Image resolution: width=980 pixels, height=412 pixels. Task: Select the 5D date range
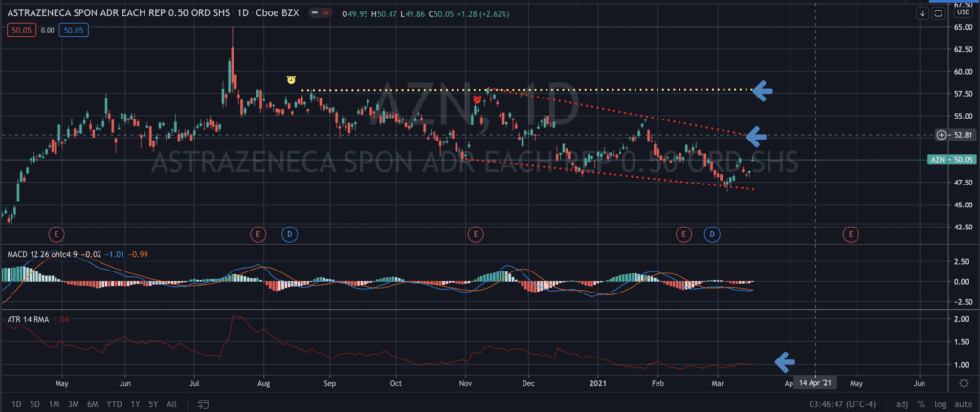tap(35, 404)
